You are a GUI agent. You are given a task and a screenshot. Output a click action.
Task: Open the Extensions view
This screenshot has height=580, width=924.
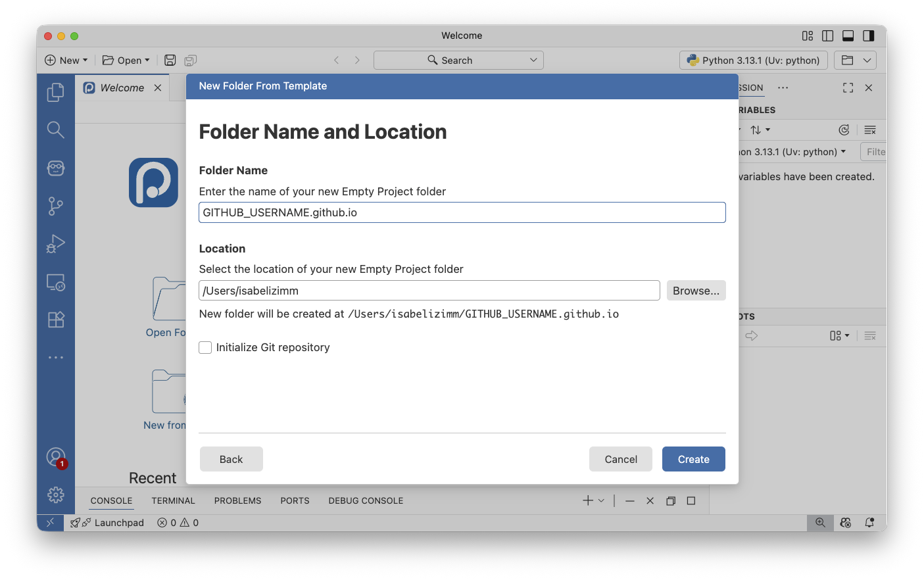click(56, 320)
